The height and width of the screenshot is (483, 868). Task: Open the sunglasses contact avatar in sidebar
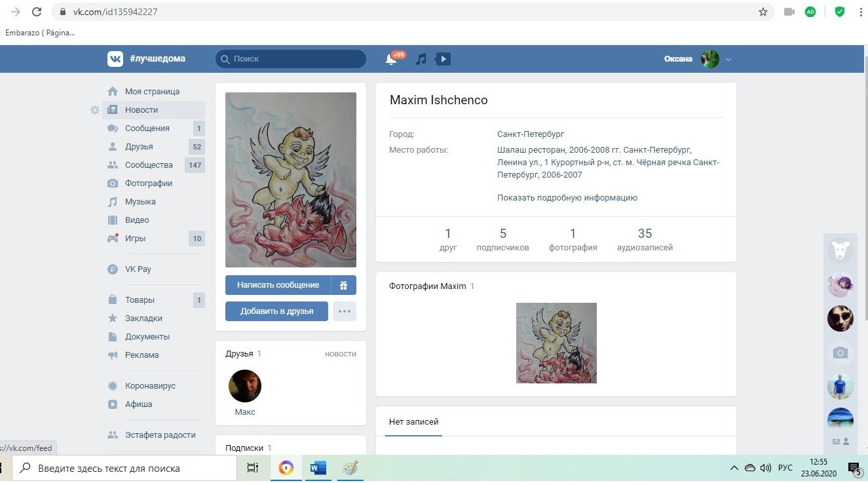click(840, 319)
